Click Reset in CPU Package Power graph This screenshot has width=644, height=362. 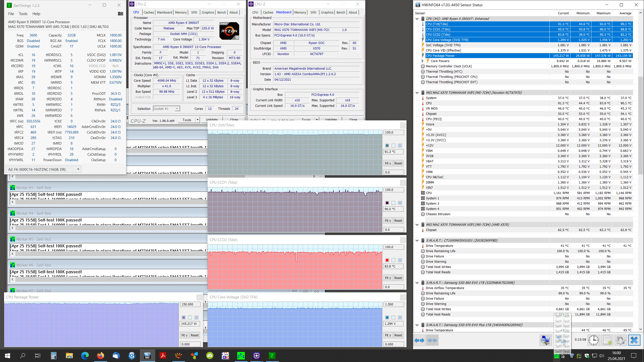click(195, 335)
